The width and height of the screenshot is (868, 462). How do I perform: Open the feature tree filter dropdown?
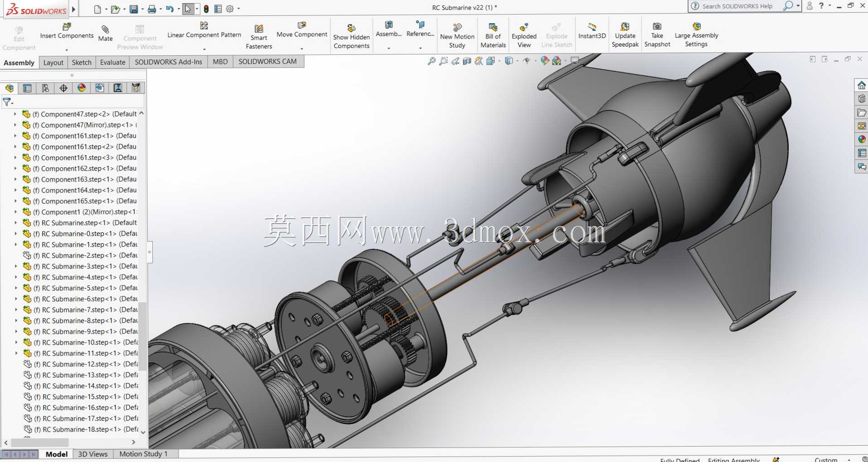click(8, 102)
